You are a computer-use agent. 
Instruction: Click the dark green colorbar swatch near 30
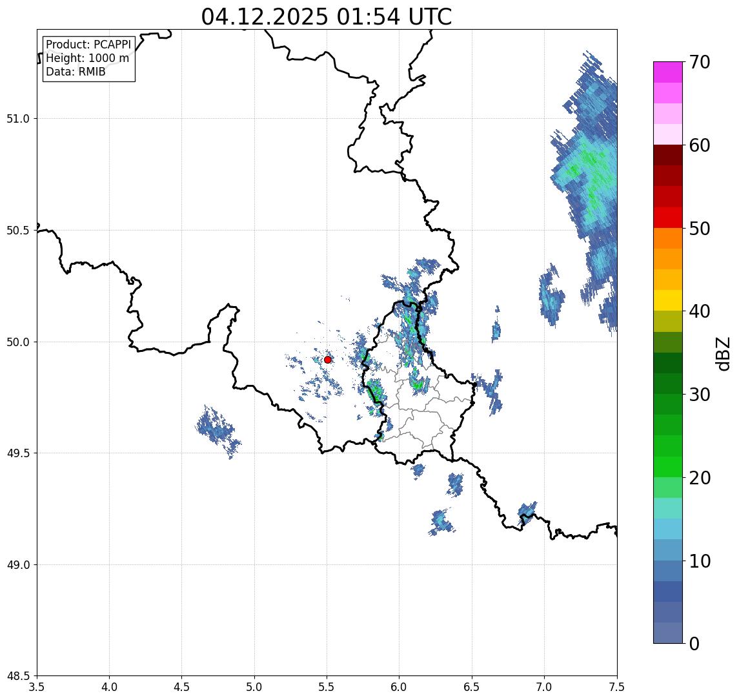tap(668, 384)
